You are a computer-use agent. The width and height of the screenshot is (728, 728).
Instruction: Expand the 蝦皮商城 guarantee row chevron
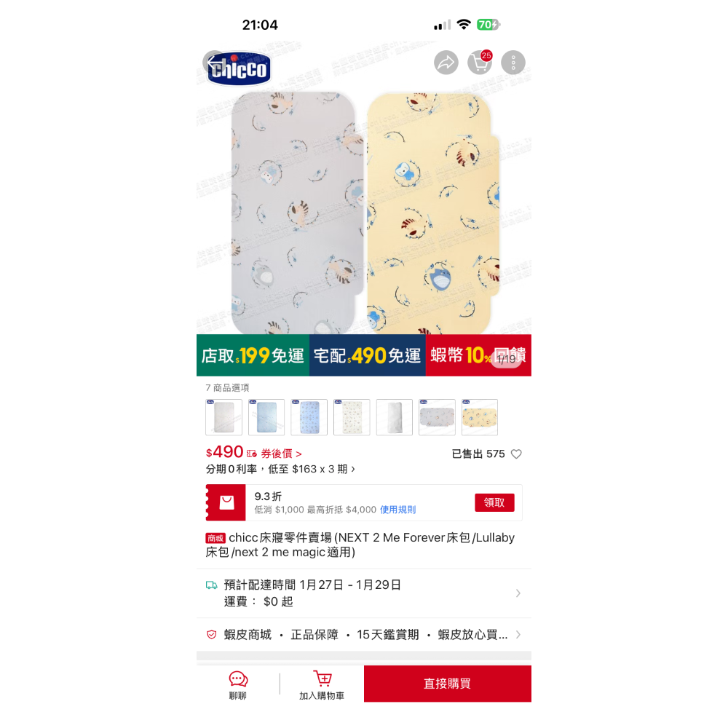(518, 634)
